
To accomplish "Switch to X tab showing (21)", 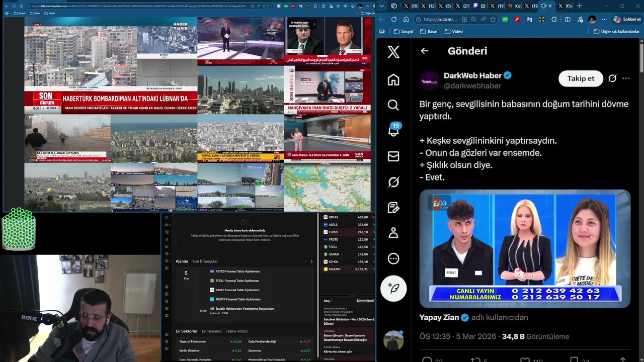I will (x=462, y=6).
